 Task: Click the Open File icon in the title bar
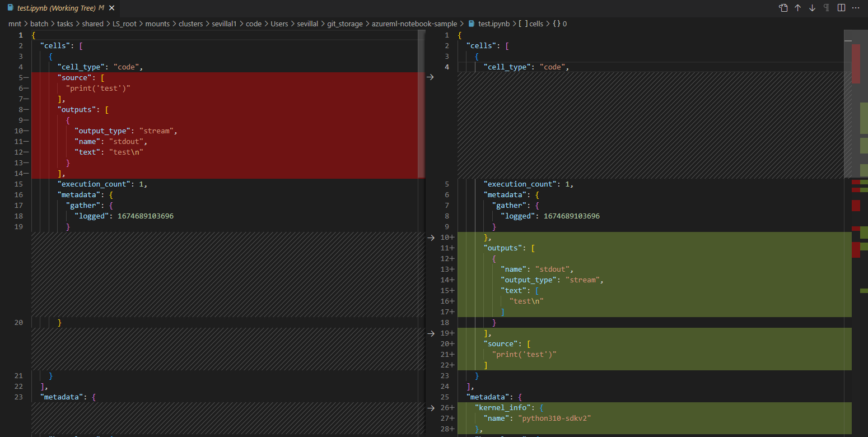point(783,8)
